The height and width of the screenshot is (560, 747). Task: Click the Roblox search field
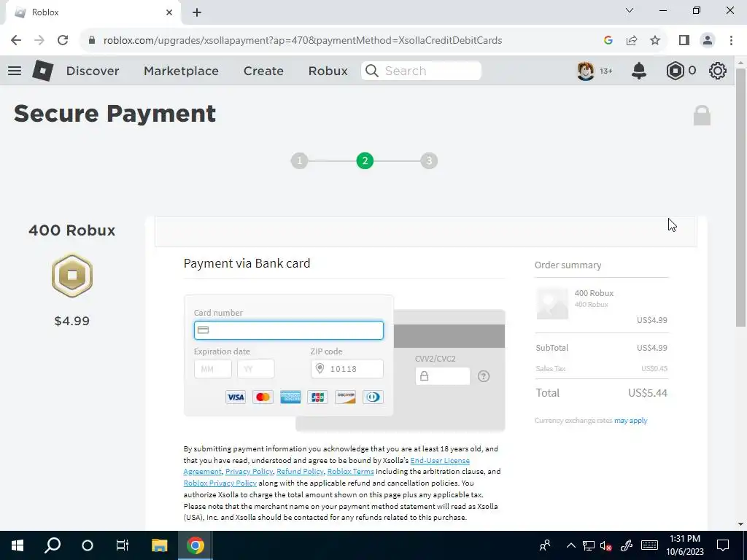click(421, 71)
